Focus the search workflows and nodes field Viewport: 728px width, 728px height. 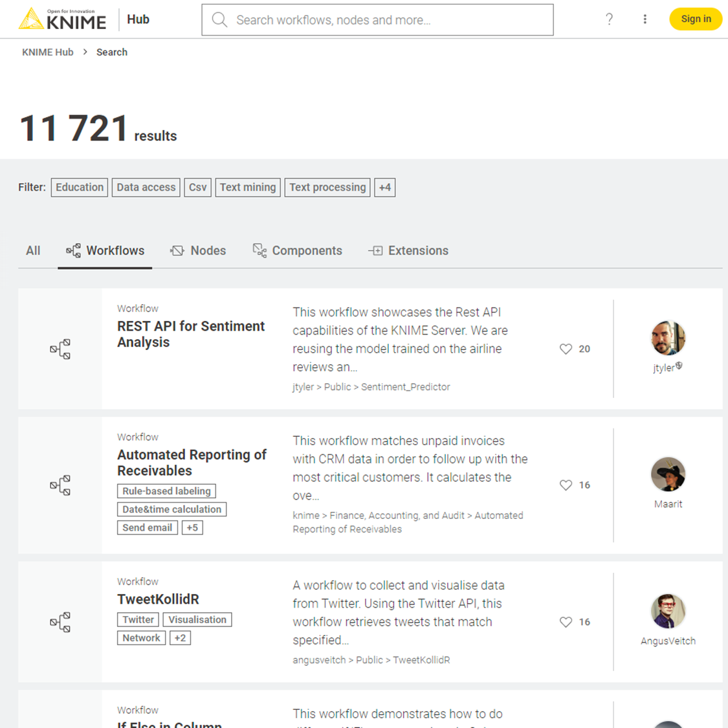pos(377,20)
